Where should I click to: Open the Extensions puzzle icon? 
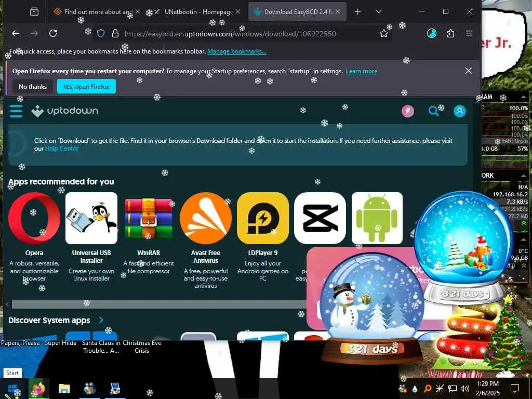coord(450,33)
